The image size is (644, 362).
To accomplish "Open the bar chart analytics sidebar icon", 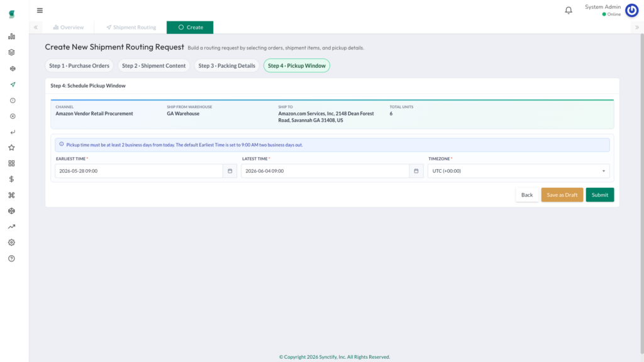I will tap(11, 36).
